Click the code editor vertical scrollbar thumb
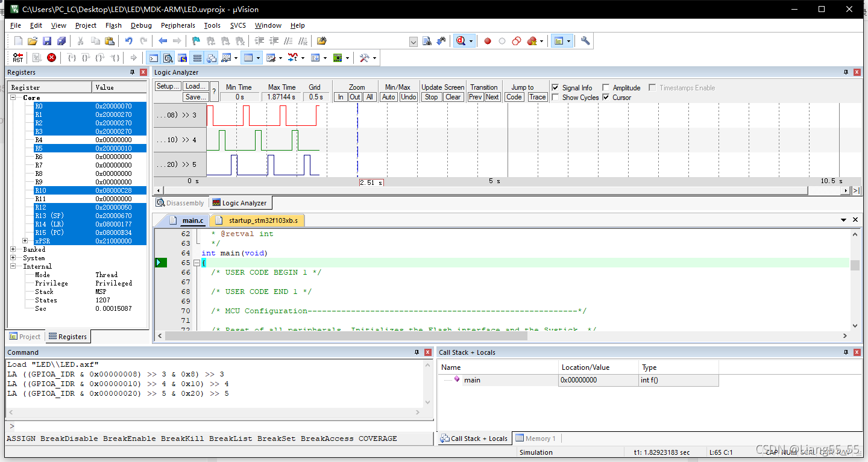This screenshot has width=868, height=462. tap(854, 265)
